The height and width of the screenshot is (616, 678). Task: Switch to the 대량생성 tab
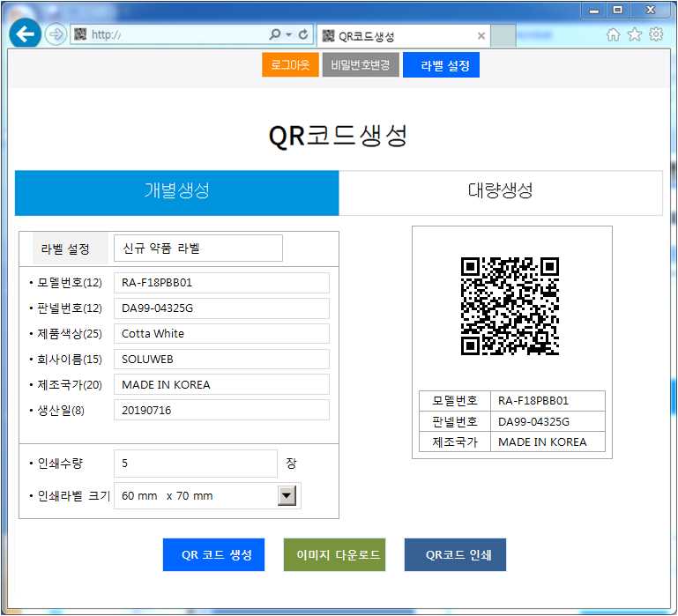tap(500, 193)
